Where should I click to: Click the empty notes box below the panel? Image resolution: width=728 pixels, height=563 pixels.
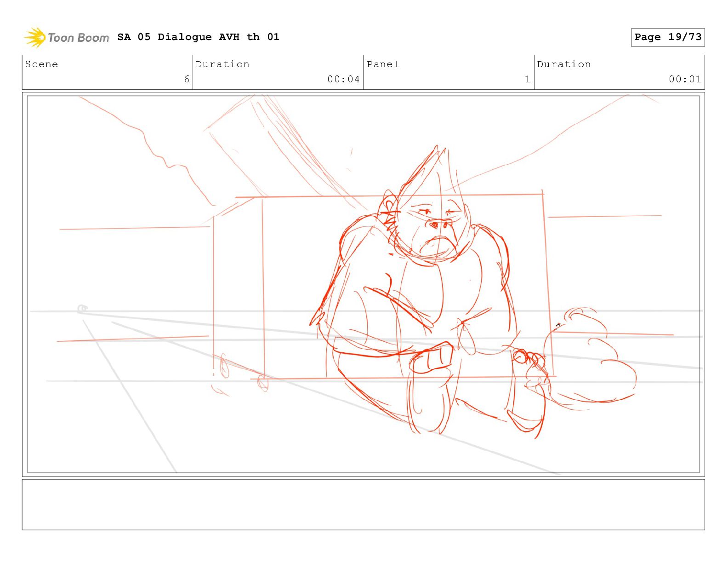coord(363,505)
